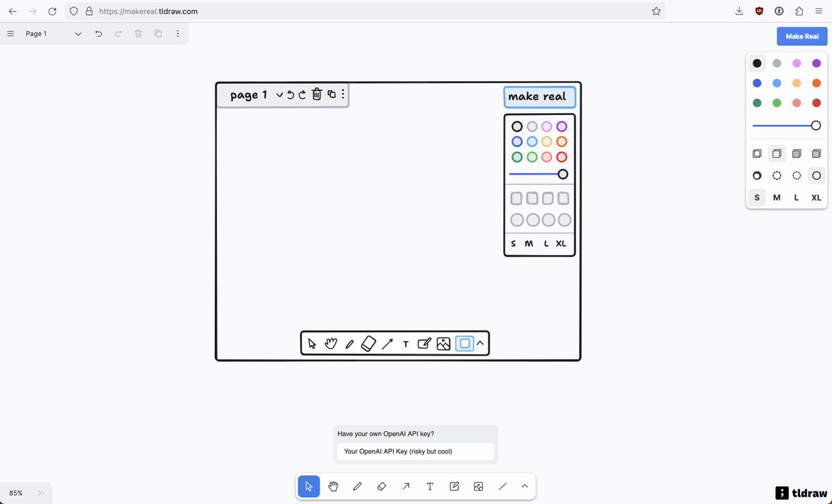This screenshot has height=504, width=832.
Task: Choose the draw stroke style
Action: 757,175
